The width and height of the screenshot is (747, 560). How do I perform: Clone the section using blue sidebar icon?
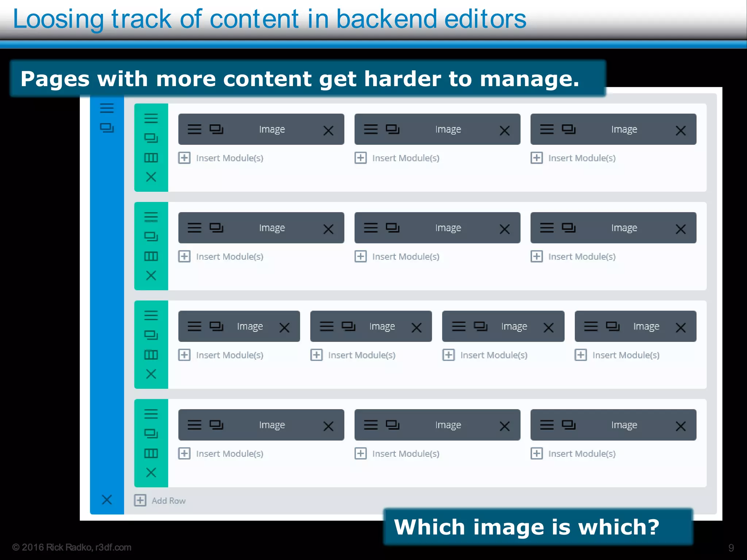[x=107, y=128]
